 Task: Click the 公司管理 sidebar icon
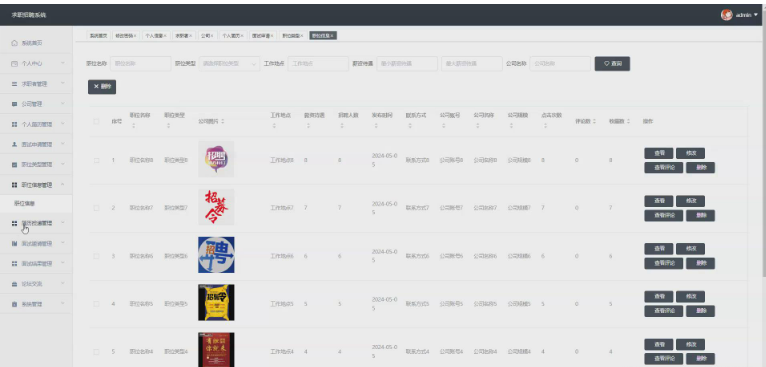point(15,104)
